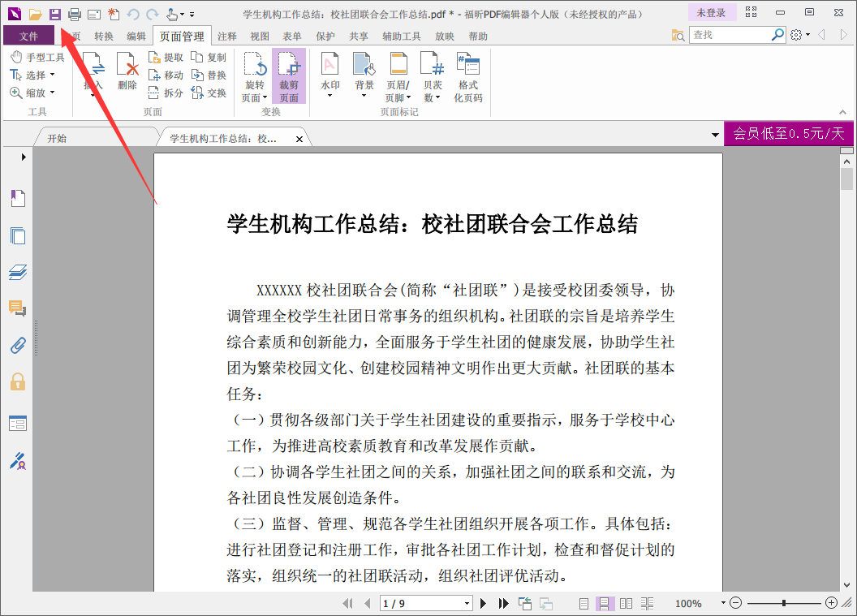Open the security lock panel
Screen dimensions: 857x616
pyautogui.click(x=18, y=381)
